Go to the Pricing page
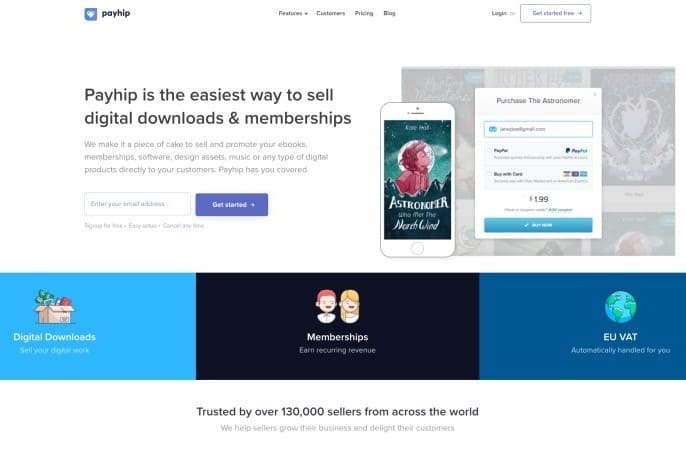 pos(364,14)
